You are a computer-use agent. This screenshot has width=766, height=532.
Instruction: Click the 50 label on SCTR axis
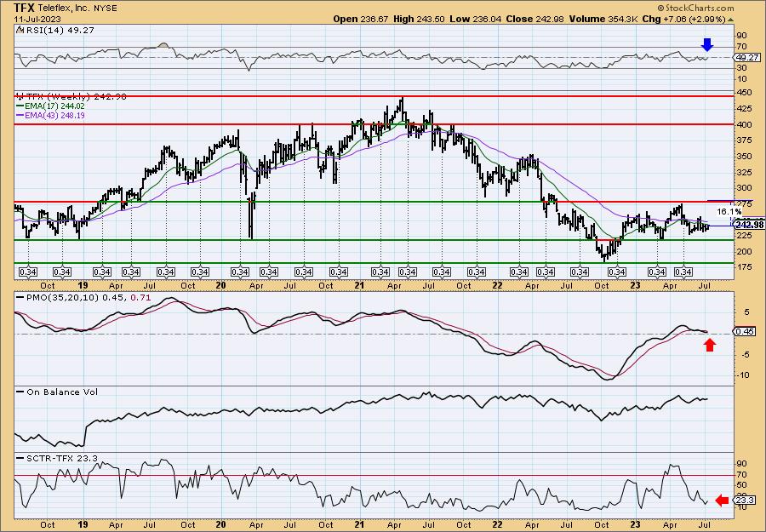pyautogui.click(x=741, y=485)
